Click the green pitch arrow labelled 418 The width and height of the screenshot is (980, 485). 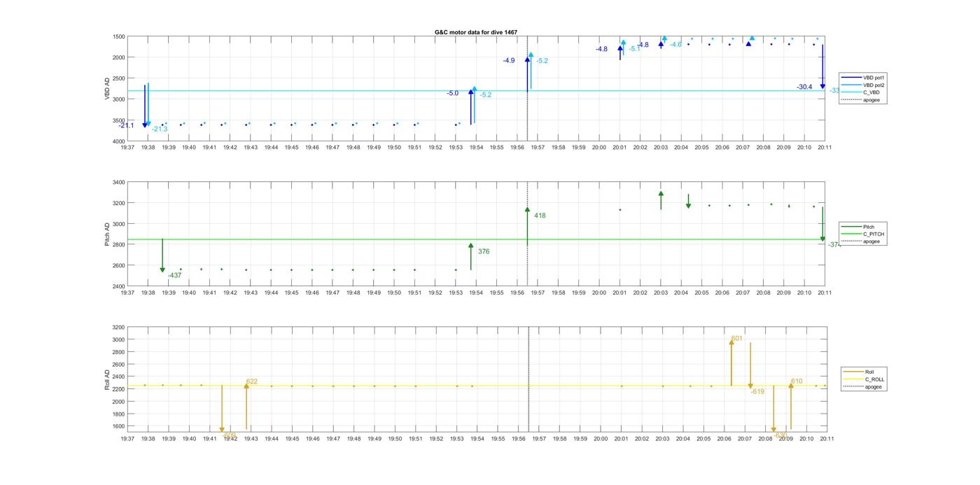(x=527, y=226)
